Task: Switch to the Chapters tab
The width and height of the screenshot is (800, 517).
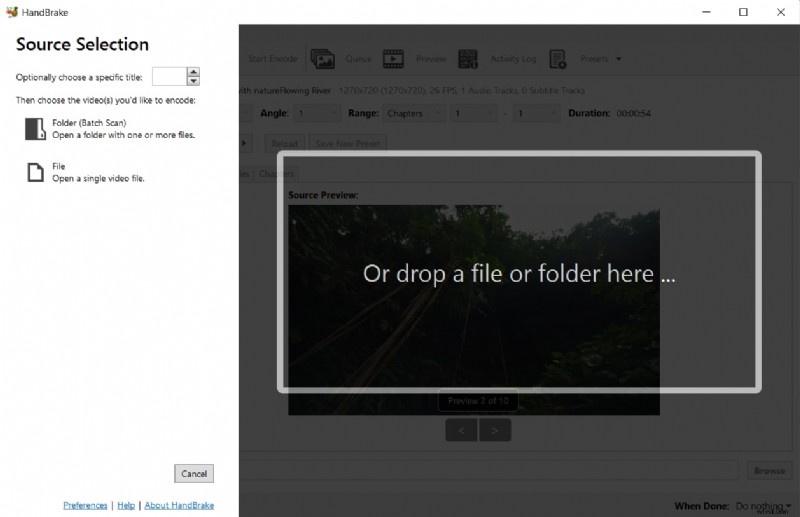Action: [x=277, y=174]
